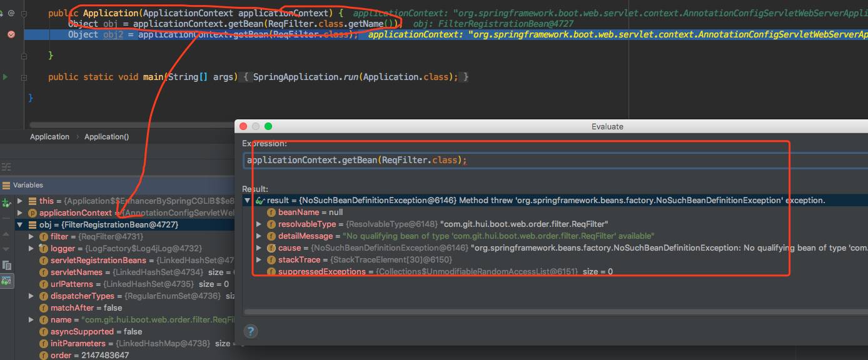Click the Evaluate dialog horizontal scrollbar
The width and height of the screenshot is (868, 360).
tap(550, 311)
